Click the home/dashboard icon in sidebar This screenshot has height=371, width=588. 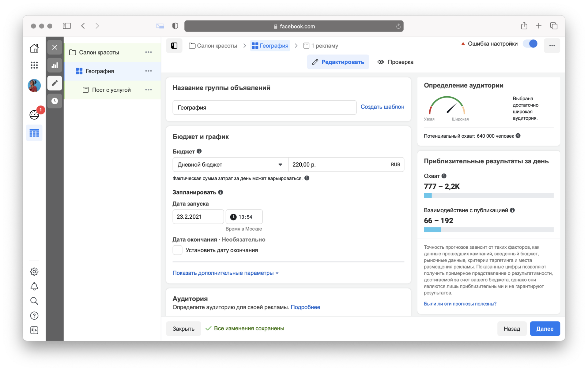tap(35, 48)
